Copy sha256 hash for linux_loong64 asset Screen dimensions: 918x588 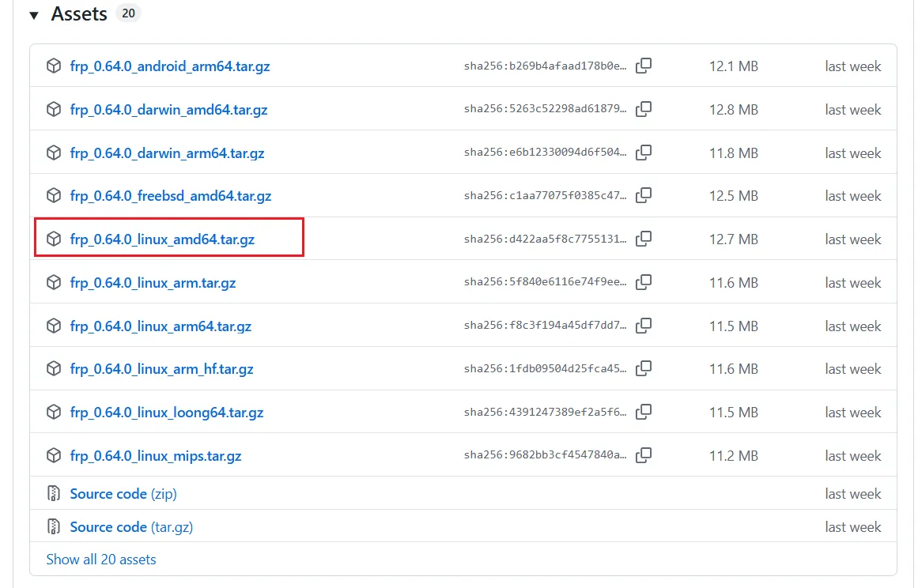pyautogui.click(x=644, y=412)
